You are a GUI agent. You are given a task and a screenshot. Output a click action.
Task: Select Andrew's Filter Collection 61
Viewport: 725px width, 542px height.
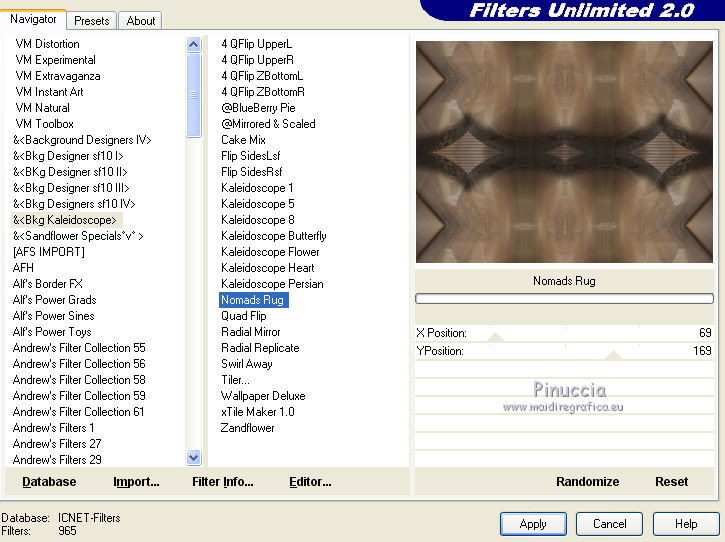point(79,412)
